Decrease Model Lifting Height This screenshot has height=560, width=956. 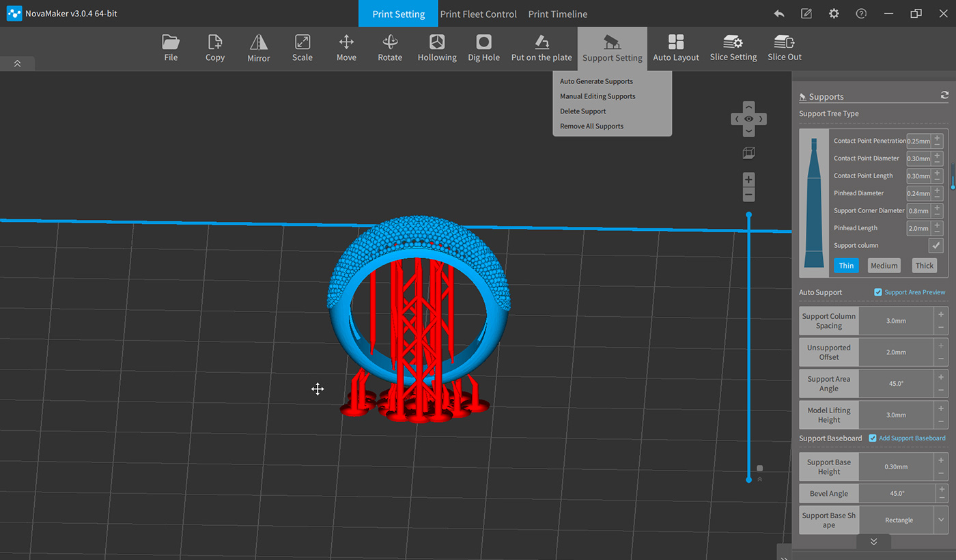tap(942, 422)
